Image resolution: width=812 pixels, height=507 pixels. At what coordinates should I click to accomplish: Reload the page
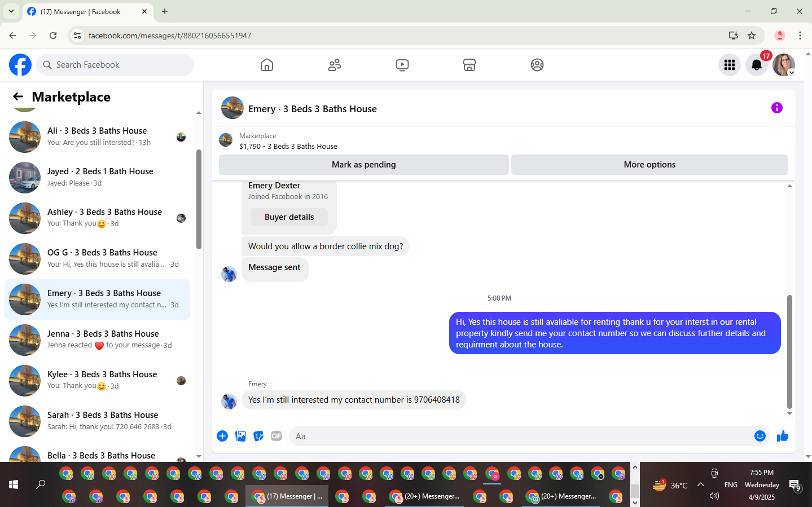pyautogui.click(x=53, y=36)
